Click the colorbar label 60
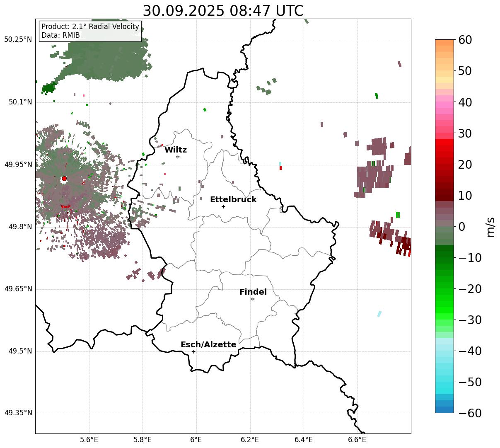This screenshot has height=448, width=500. click(464, 40)
